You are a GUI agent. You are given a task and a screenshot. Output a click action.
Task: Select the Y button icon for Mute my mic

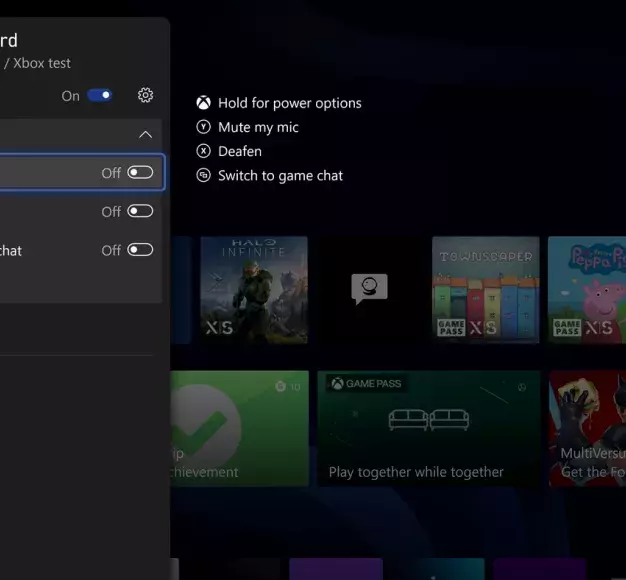204,127
